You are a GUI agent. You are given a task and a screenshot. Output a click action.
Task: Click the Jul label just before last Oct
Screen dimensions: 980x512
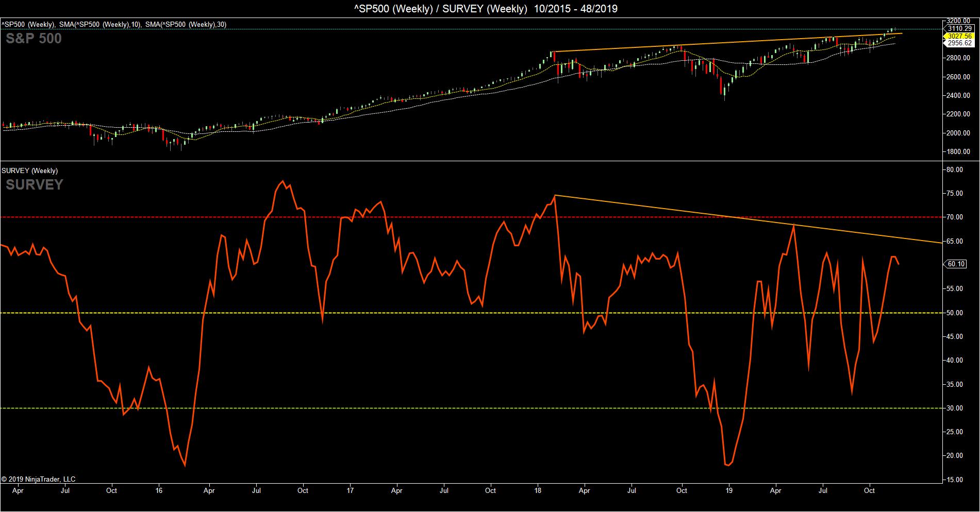(823, 490)
